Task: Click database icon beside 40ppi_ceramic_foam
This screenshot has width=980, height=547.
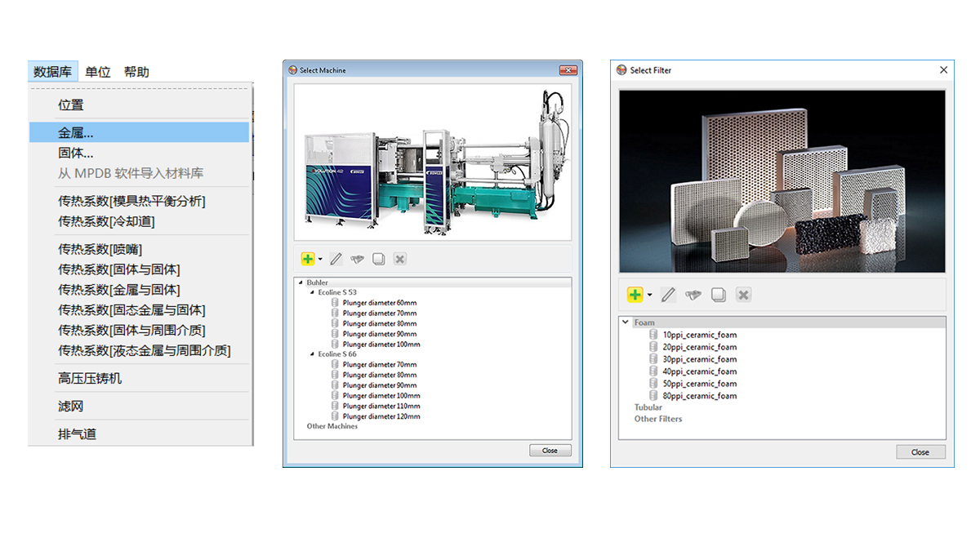Action: click(653, 371)
